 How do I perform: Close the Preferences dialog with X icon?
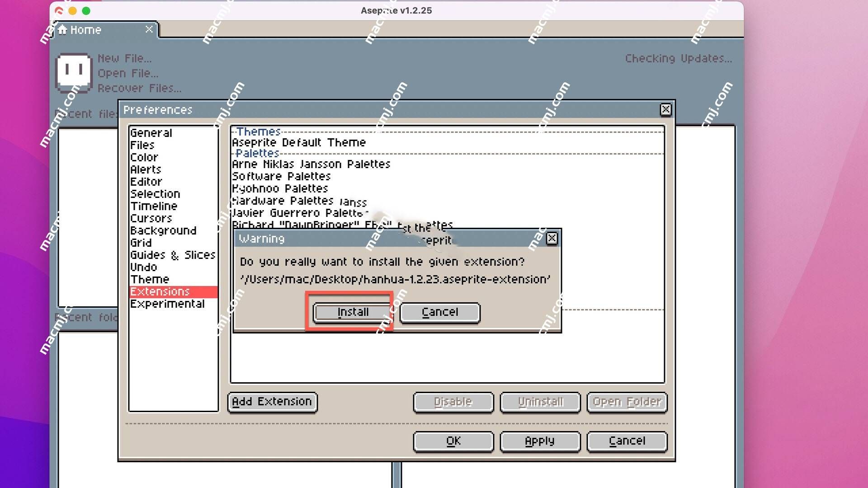[x=665, y=110]
